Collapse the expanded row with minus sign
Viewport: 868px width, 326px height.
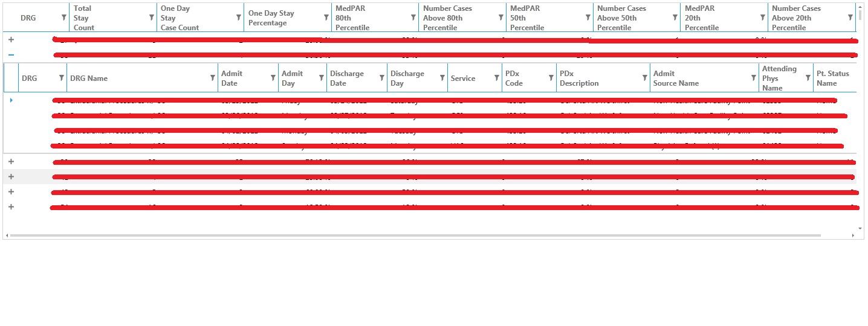[x=11, y=54]
